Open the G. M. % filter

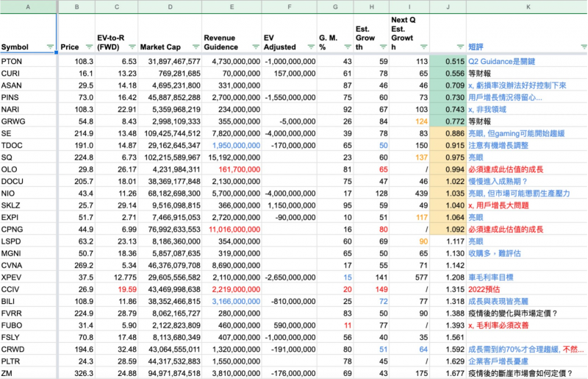[x=348, y=47]
